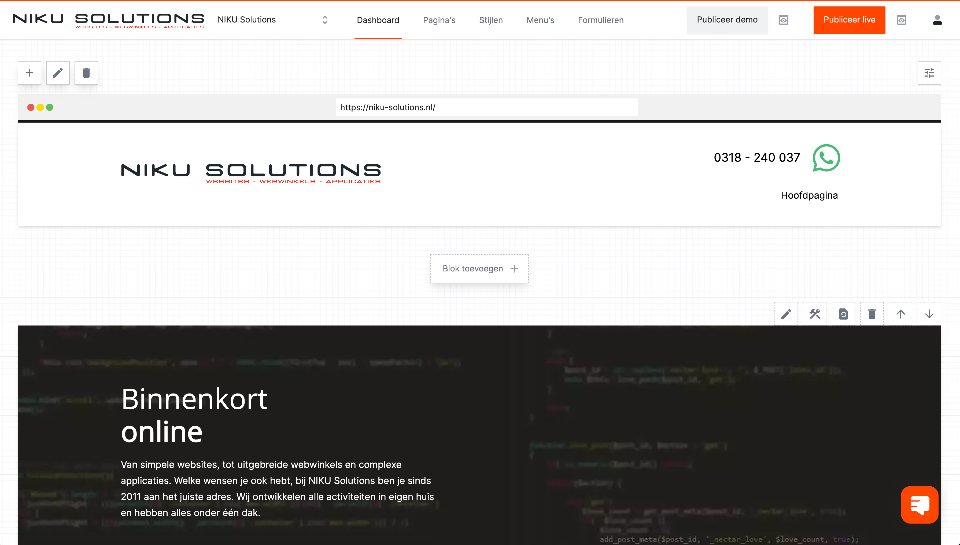Open the Stijlen tab
The height and width of the screenshot is (545, 960).
click(491, 20)
